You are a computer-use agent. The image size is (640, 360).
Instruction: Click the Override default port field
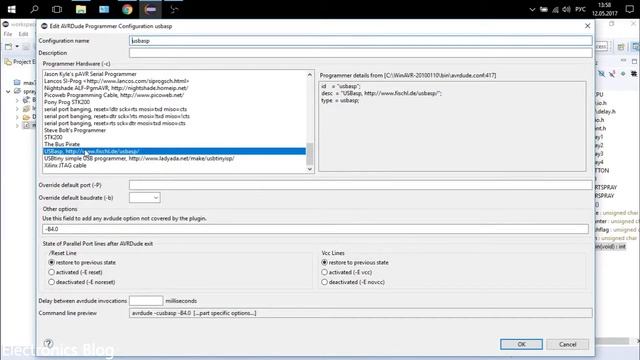point(360,185)
